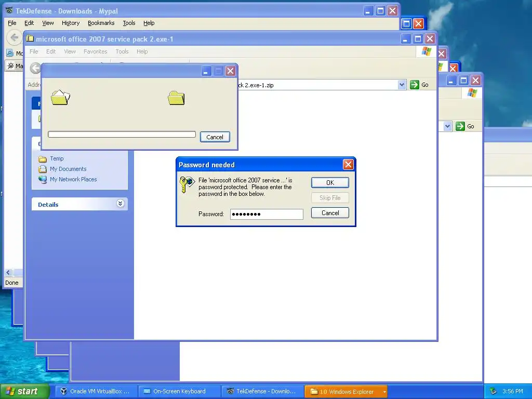
Task: Click the key icon in password dialog
Action: (x=187, y=184)
